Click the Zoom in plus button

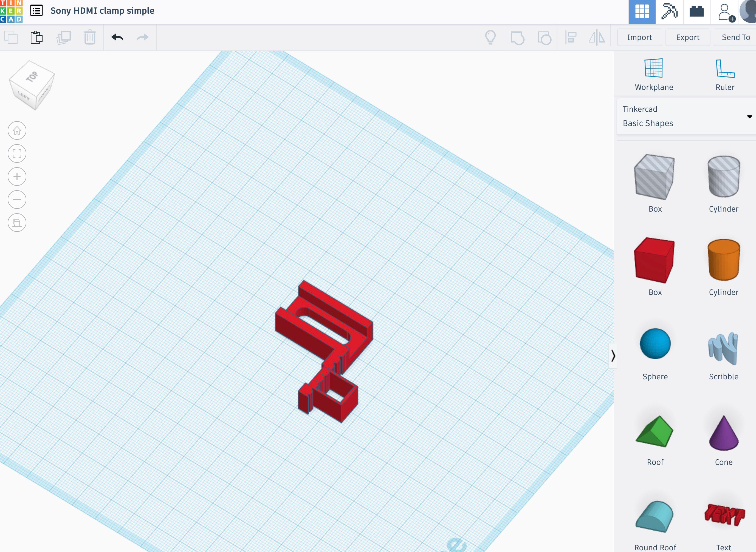coord(17,177)
